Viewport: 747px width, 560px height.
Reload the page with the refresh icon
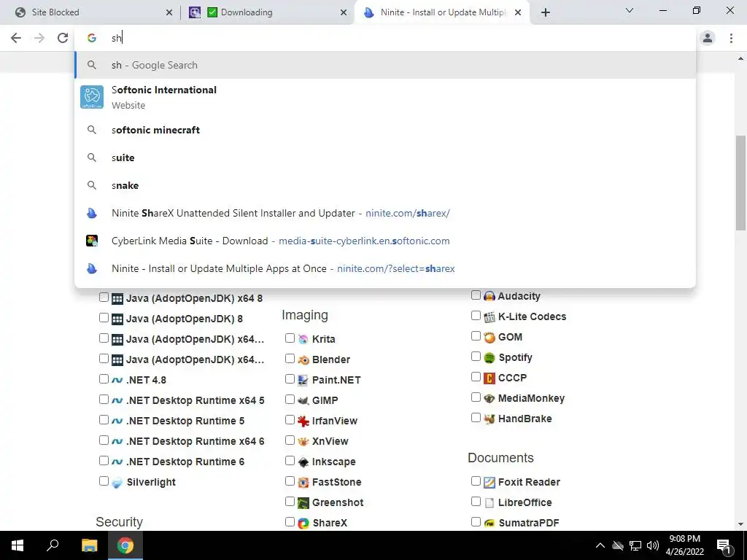[63, 38]
